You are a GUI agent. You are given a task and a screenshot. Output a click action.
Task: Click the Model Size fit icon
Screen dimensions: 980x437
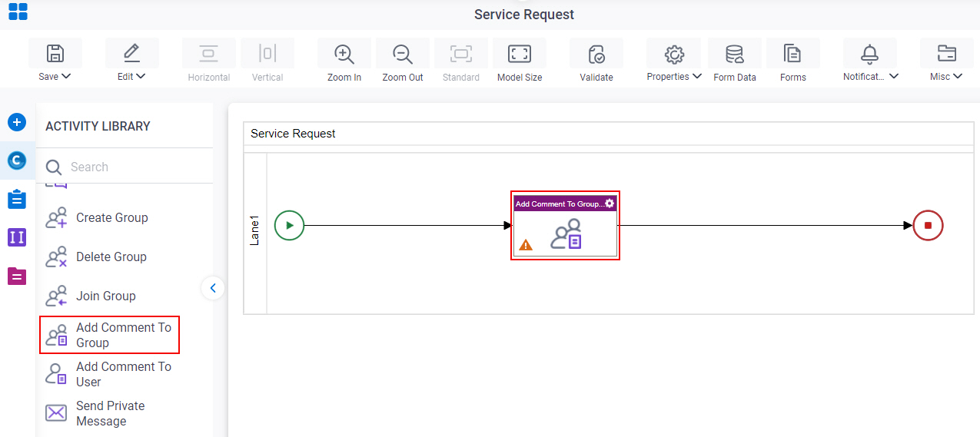tap(520, 54)
